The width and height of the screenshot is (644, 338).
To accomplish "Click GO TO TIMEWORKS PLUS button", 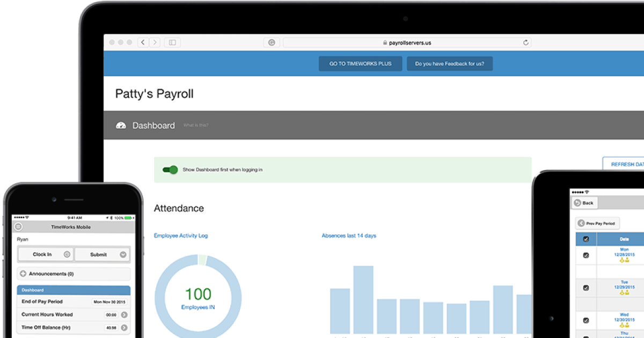I will coord(361,64).
